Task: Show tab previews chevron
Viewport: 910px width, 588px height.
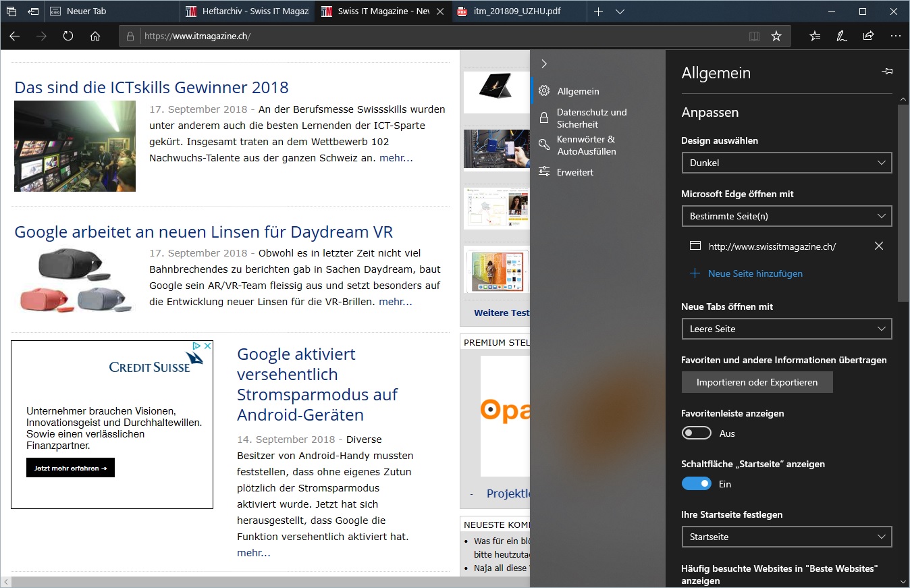Action: [x=620, y=11]
